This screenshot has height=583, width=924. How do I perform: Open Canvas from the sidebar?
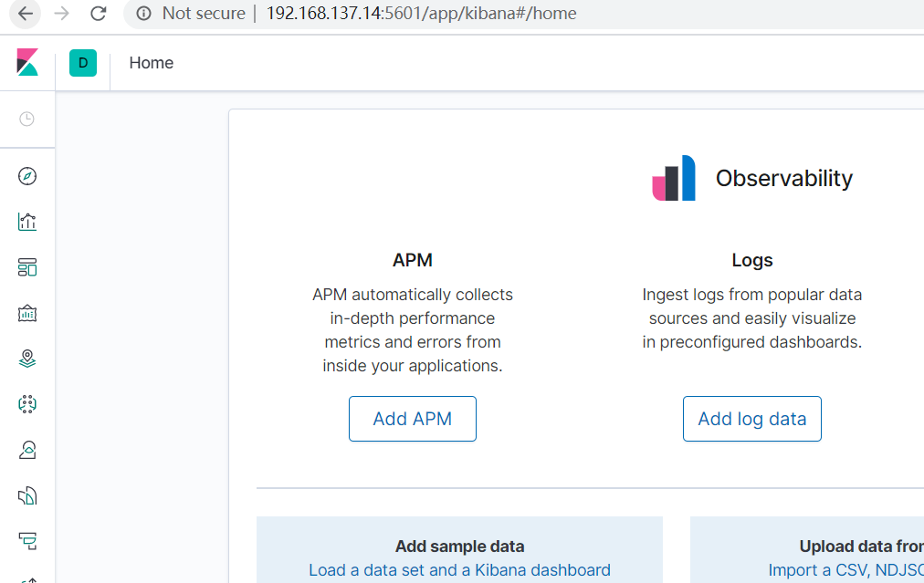27,313
